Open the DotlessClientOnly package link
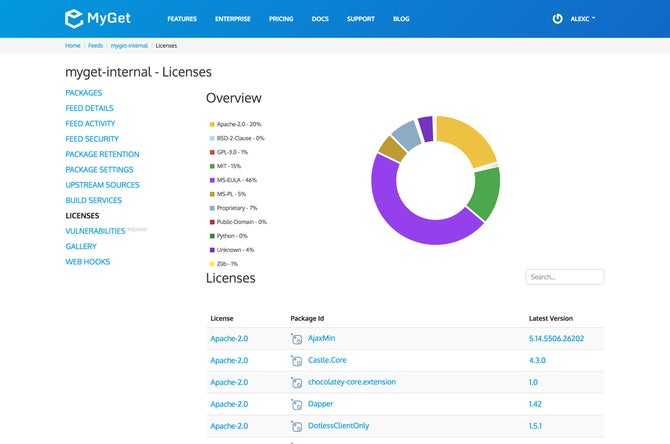The width and height of the screenshot is (670, 444). [x=338, y=426]
